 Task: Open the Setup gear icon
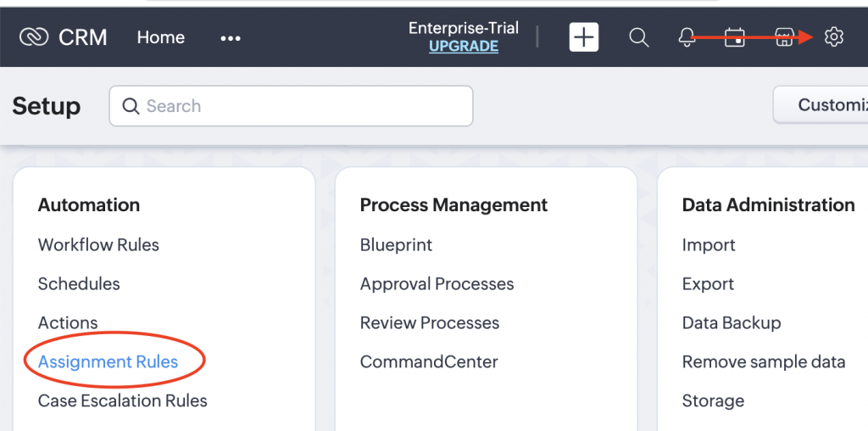834,37
